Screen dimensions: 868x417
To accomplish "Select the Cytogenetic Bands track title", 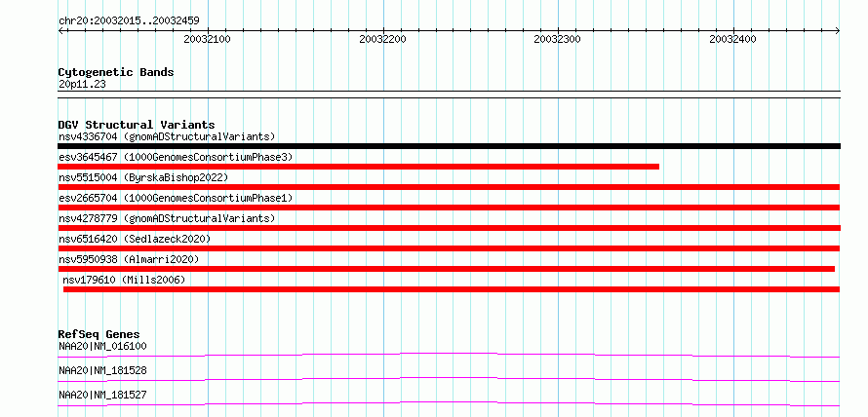I will tap(116, 72).
